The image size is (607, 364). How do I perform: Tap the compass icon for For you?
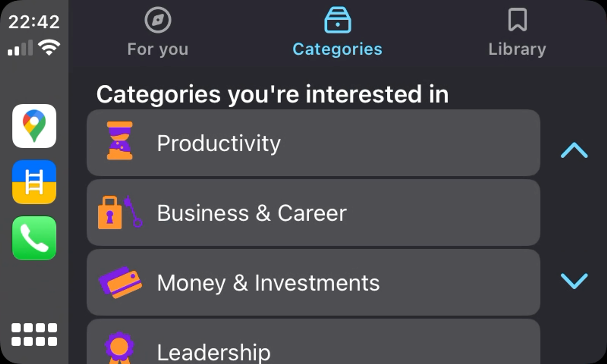[158, 20]
